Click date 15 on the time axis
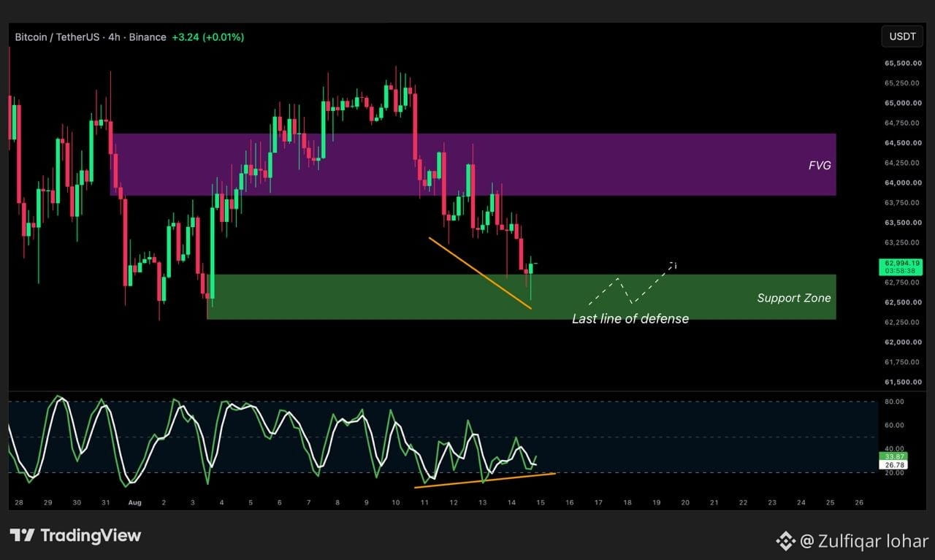The height and width of the screenshot is (560, 935). 540,503
